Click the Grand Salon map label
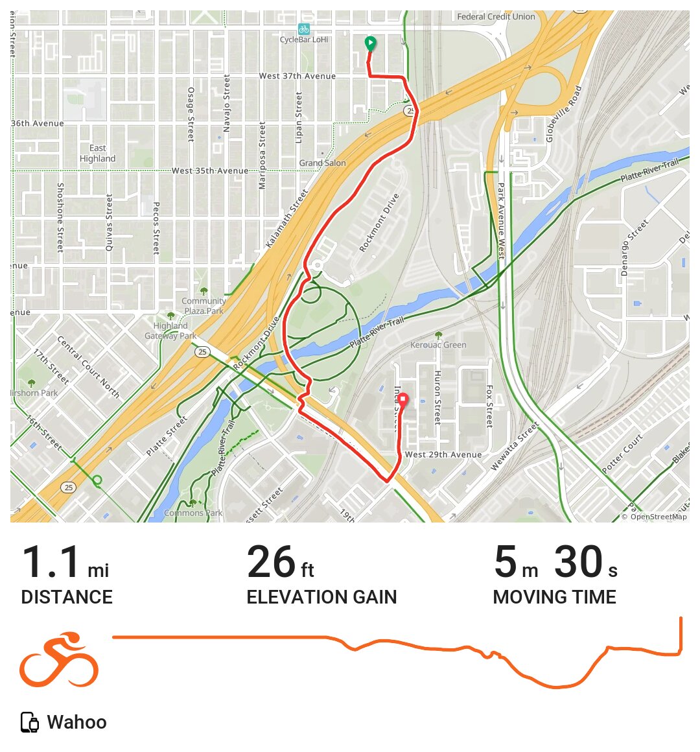Screen dimensions: 700x752 (322, 163)
